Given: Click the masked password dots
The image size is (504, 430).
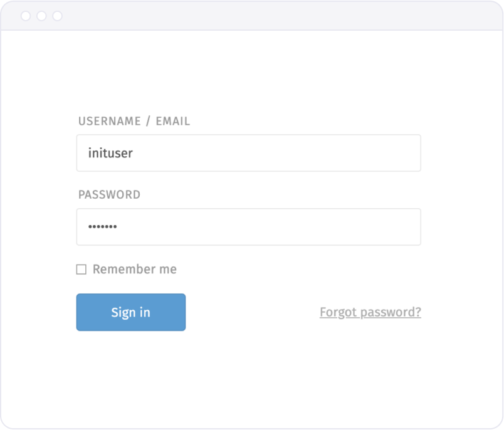Looking at the screenshot, I should point(103,226).
